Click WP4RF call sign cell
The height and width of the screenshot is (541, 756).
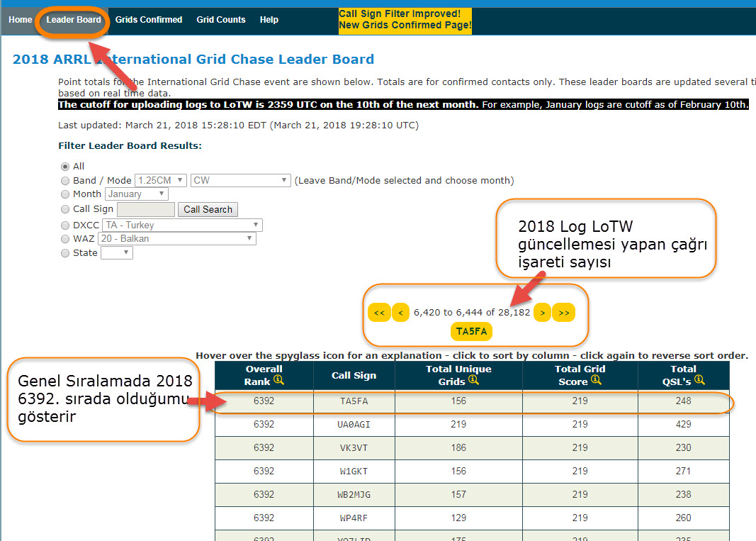[x=354, y=518]
